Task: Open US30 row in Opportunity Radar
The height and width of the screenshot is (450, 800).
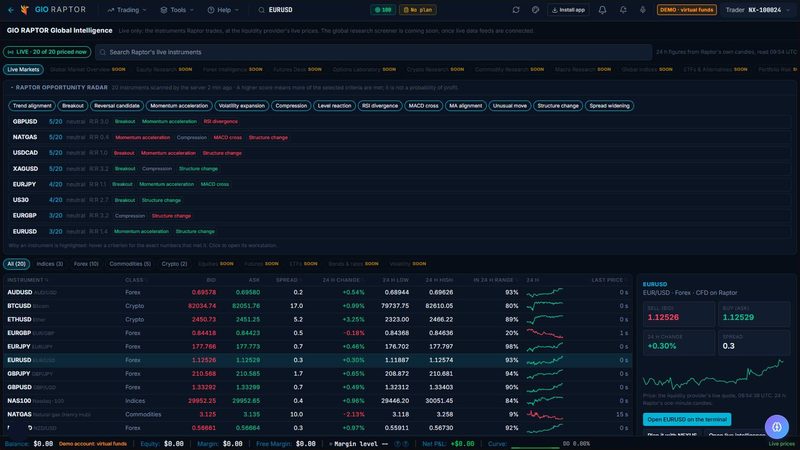Action: coord(398,200)
